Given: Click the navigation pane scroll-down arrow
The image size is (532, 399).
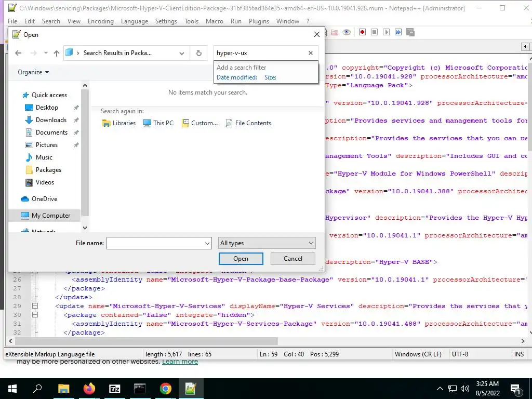Looking at the screenshot, I should 85,228.
